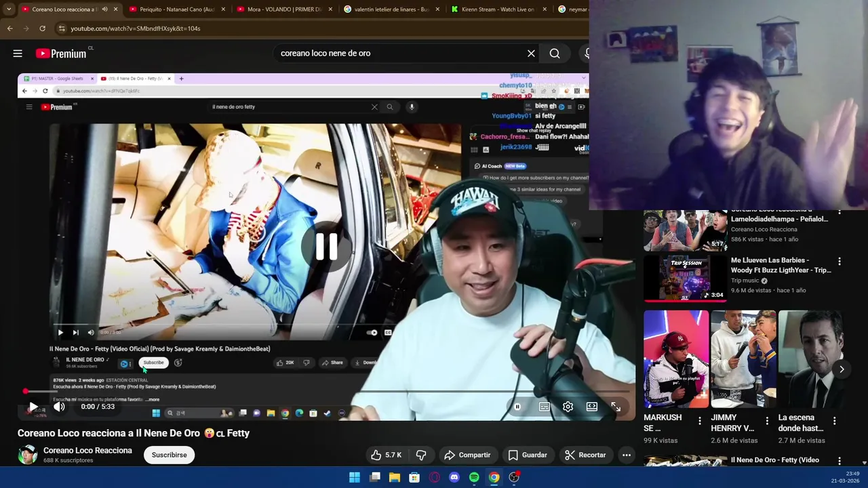Open more actions menu beside Recortar

(x=627, y=455)
